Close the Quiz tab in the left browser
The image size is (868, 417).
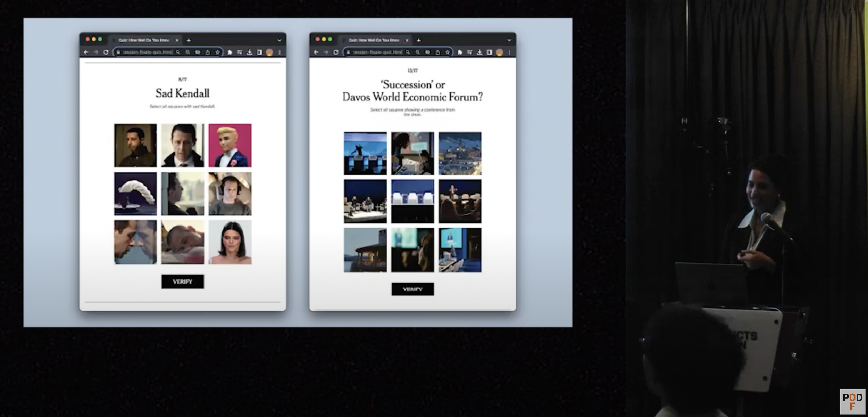pos(177,40)
